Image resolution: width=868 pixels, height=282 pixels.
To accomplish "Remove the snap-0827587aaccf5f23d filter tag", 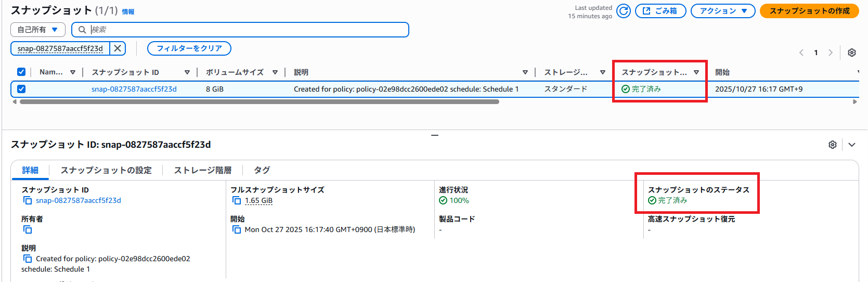I will (118, 48).
